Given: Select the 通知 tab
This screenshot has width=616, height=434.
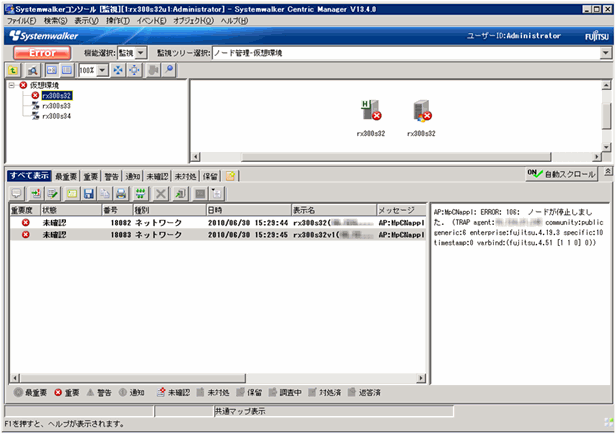Looking at the screenshot, I should click(133, 176).
